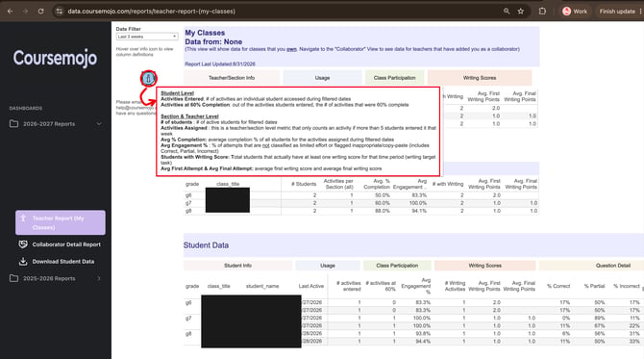Collapse the 2026-2027 Reports chevron
Screen dimensions: 644x359
pyautogui.click(x=99, y=124)
